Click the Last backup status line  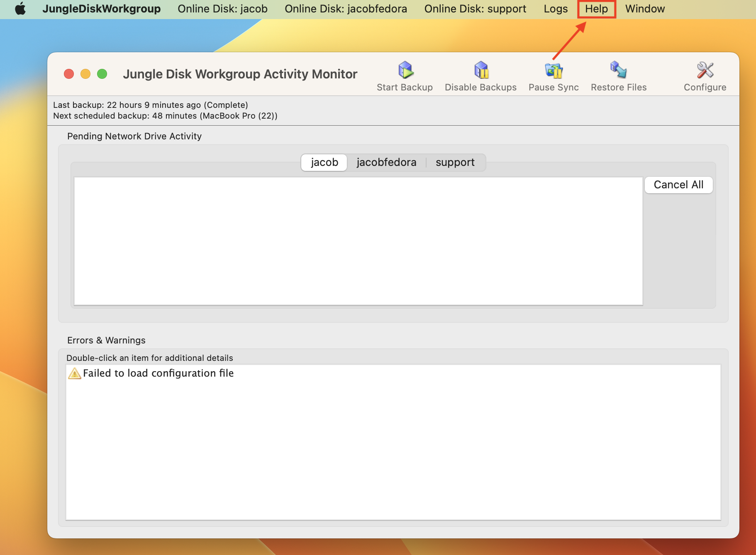151,105
